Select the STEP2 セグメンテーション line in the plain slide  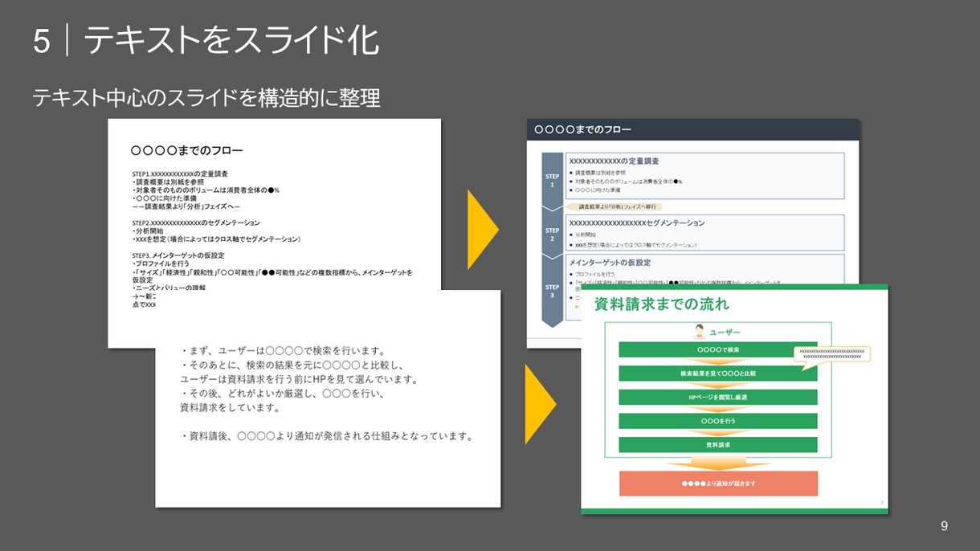[x=195, y=222]
